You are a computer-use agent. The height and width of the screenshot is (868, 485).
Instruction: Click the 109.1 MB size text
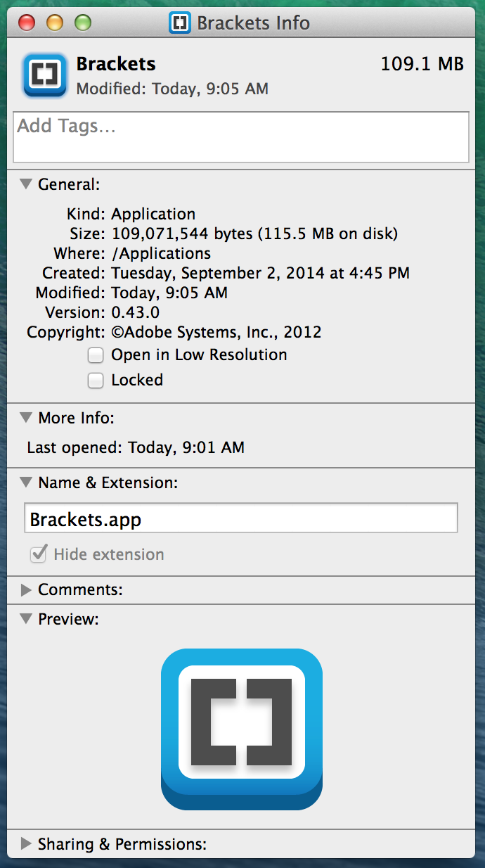click(422, 64)
